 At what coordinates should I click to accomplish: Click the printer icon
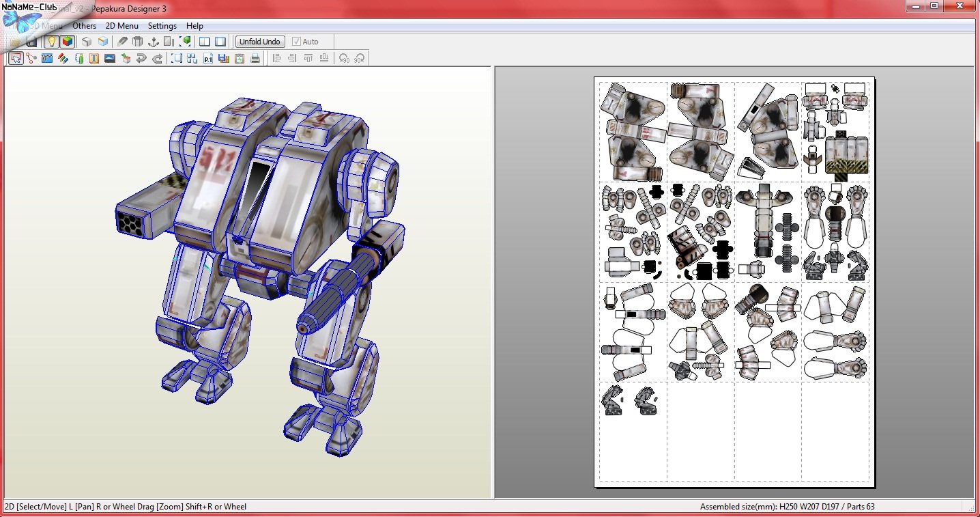click(x=255, y=59)
